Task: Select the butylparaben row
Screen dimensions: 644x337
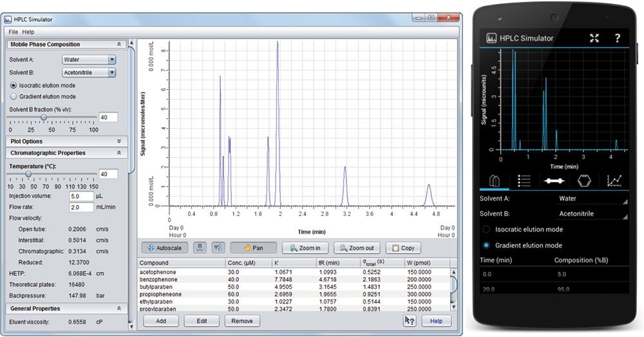Action: 294,287
